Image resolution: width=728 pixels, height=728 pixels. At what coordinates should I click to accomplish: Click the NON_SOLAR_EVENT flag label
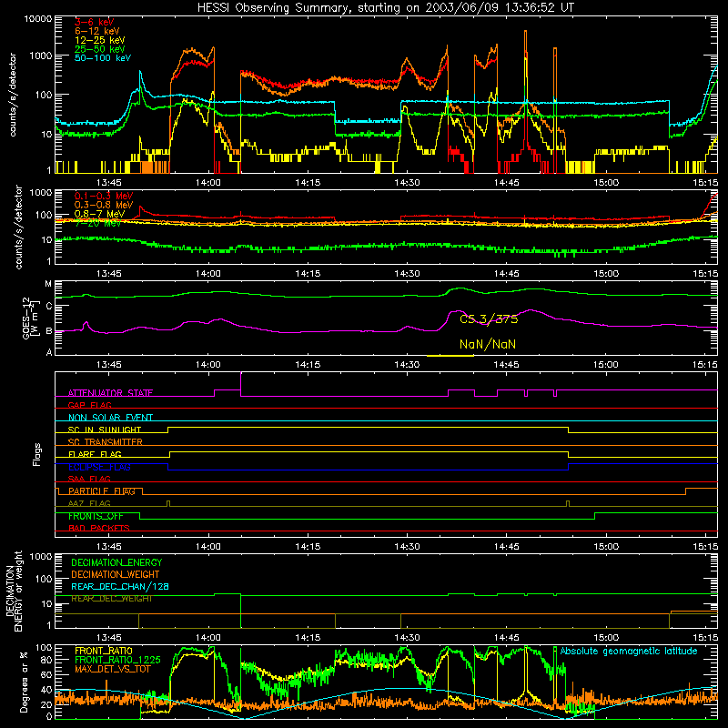pos(110,418)
